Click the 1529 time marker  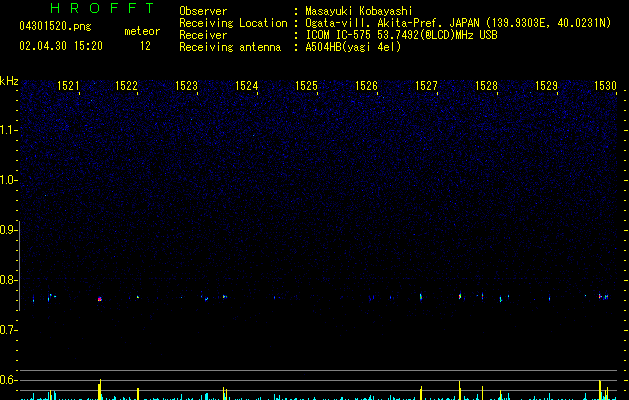pyautogui.click(x=546, y=86)
